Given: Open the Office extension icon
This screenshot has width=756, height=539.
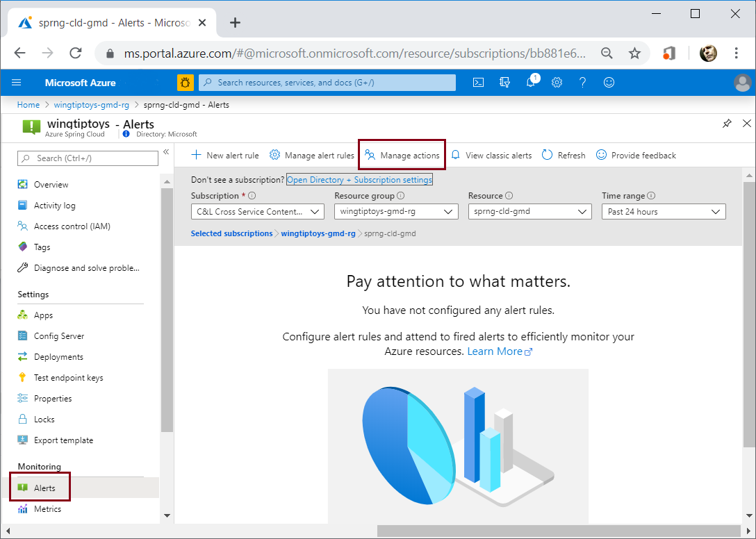Looking at the screenshot, I should (x=669, y=53).
